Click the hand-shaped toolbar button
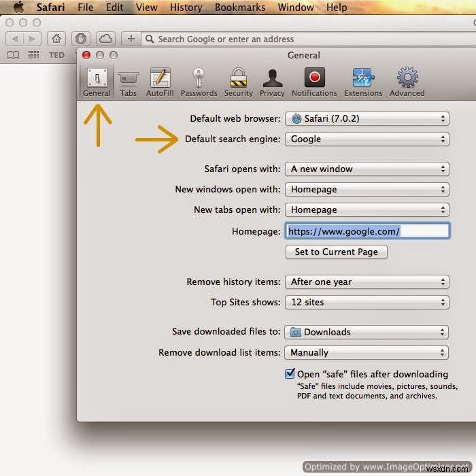Screen dimensions: 476x476 81,39
